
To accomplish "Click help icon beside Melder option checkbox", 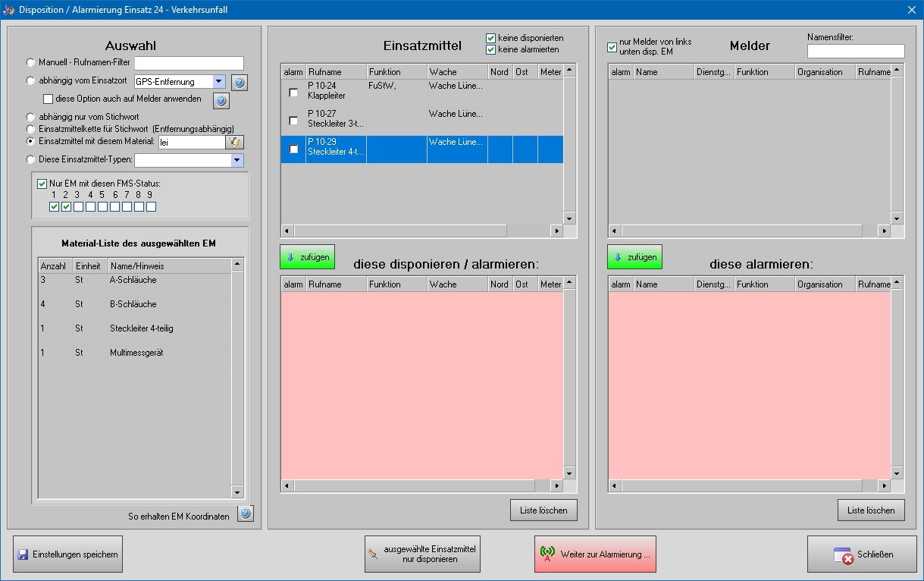I will [x=221, y=101].
